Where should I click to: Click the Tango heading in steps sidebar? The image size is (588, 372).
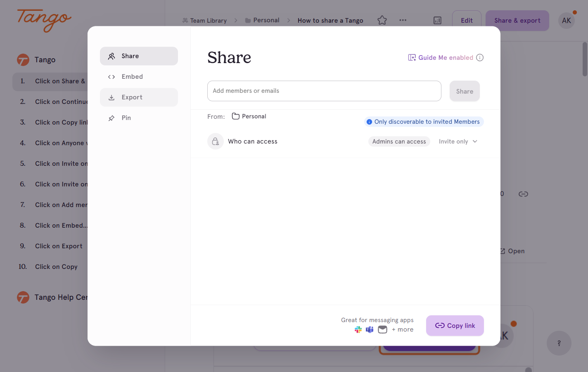pos(36,60)
